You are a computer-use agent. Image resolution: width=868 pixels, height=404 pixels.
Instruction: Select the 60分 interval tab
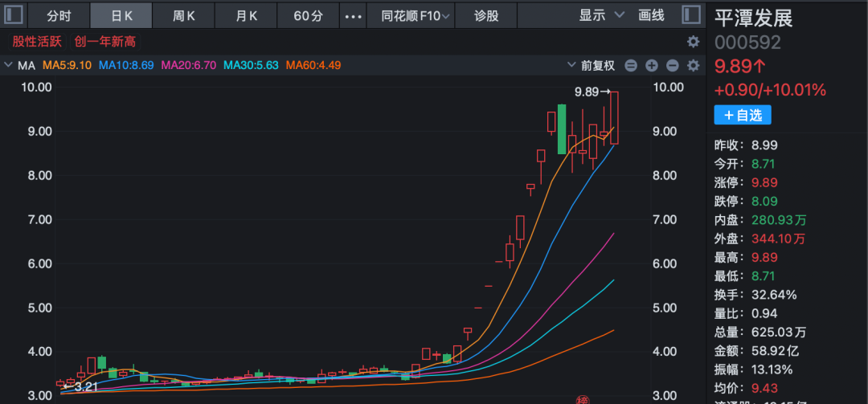(309, 16)
